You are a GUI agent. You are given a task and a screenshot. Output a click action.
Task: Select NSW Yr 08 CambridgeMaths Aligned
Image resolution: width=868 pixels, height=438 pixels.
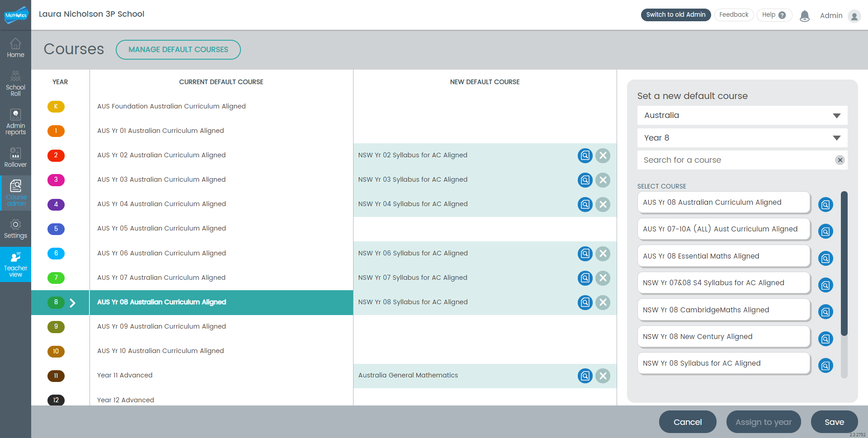pyautogui.click(x=724, y=310)
